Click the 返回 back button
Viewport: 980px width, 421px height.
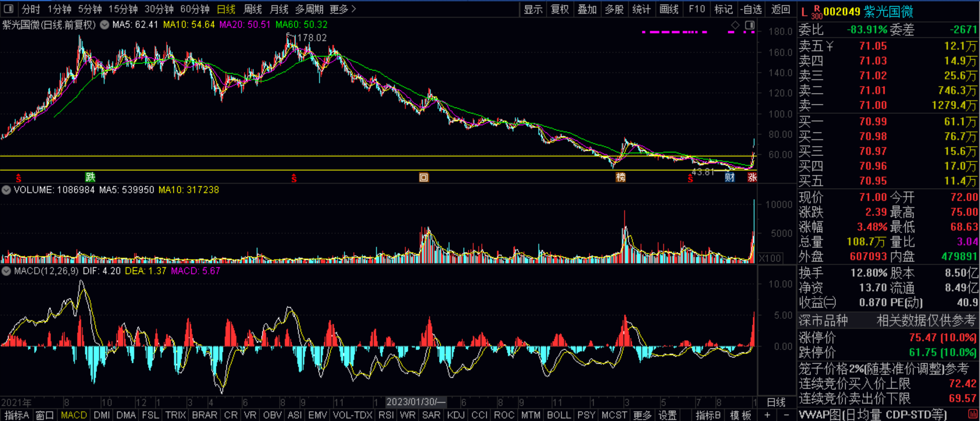(780, 9)
